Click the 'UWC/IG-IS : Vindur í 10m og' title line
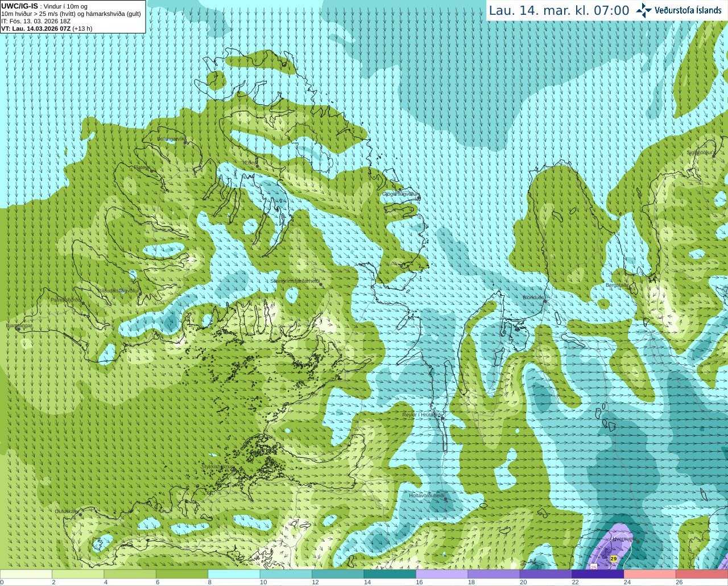 (44, 6)
